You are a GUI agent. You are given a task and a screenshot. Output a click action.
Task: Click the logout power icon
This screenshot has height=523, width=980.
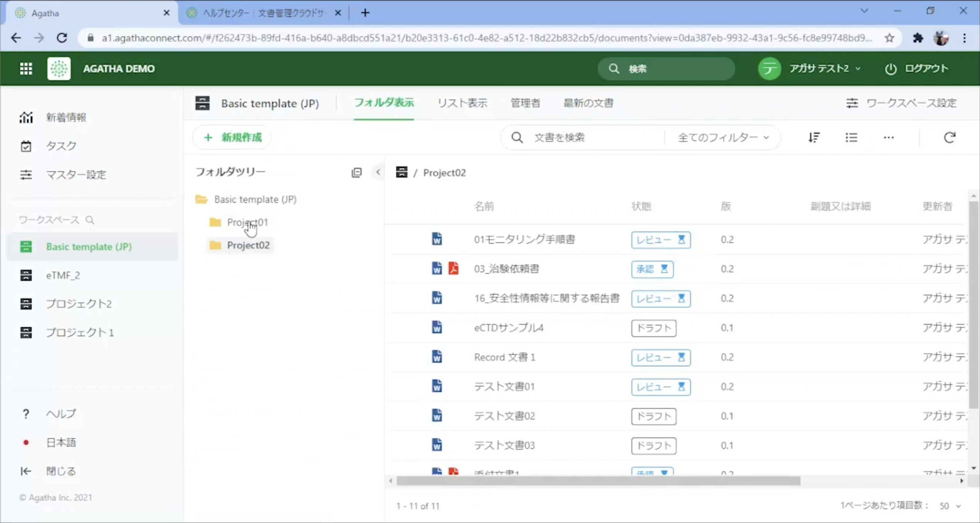coord(891,69)
